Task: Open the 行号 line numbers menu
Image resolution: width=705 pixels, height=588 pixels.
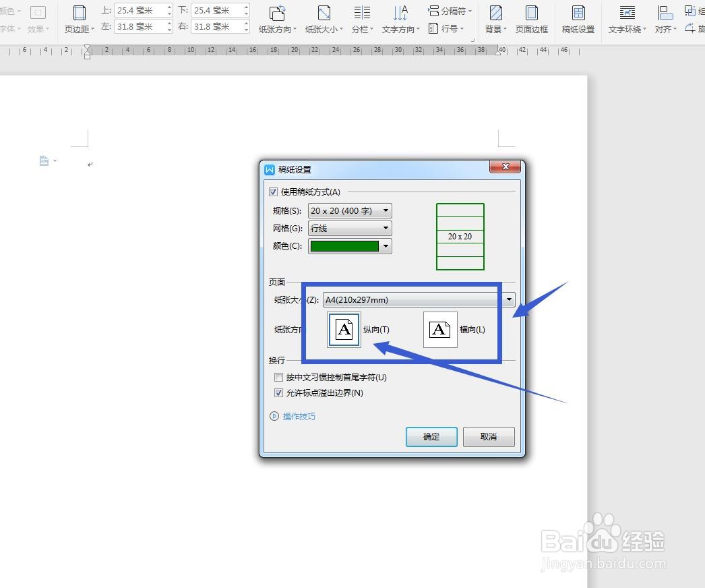Action: (x=446, y=29)
